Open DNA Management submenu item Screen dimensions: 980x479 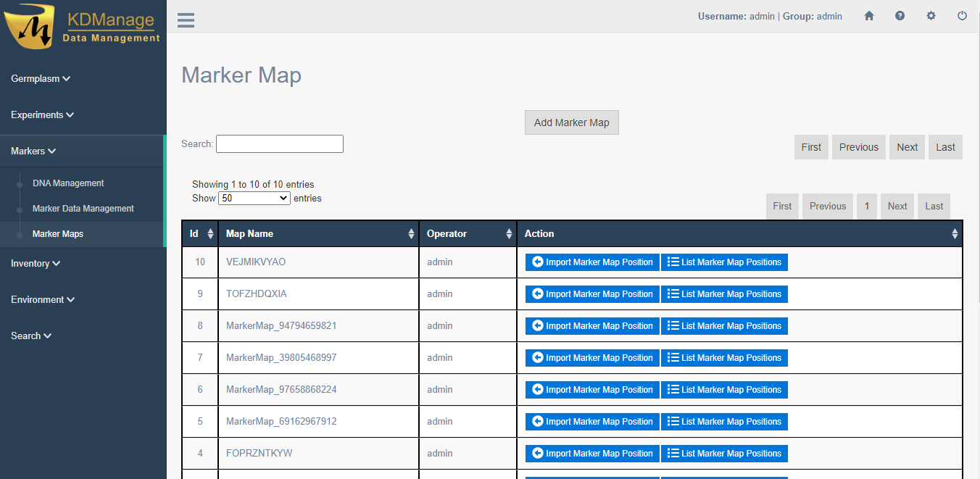(x=68, y=183)
